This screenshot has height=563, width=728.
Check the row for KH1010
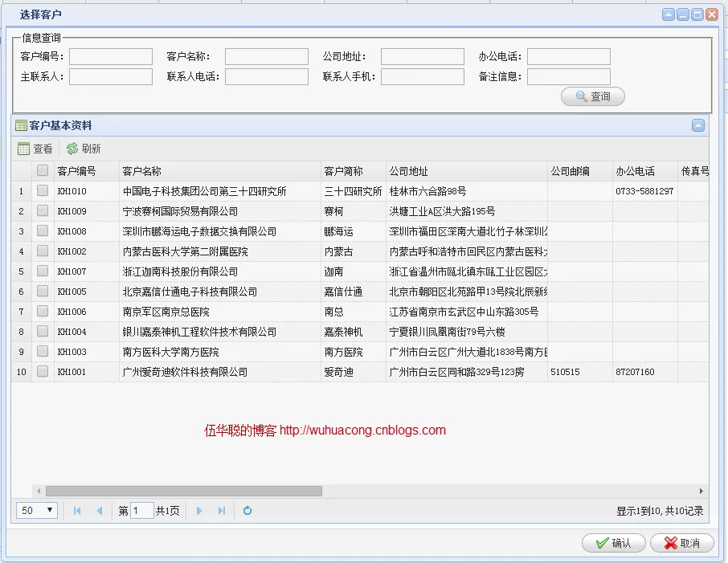(x=43, y=190)
